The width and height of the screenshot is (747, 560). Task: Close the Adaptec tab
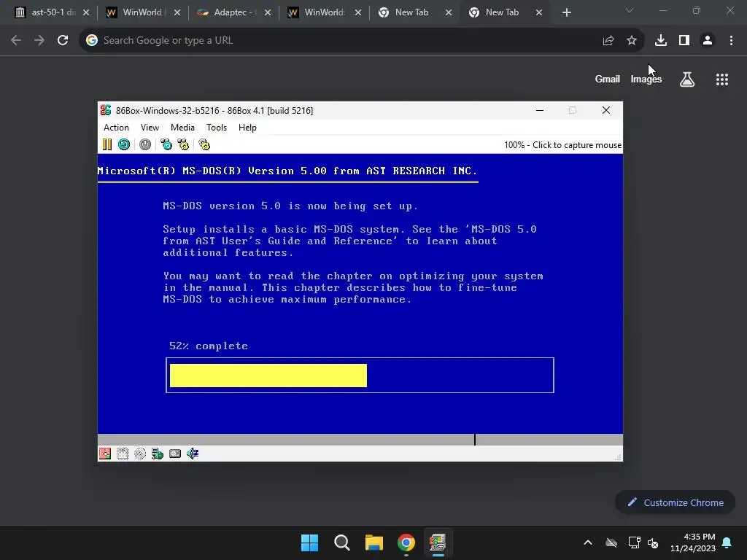click(x=268, y=12)
